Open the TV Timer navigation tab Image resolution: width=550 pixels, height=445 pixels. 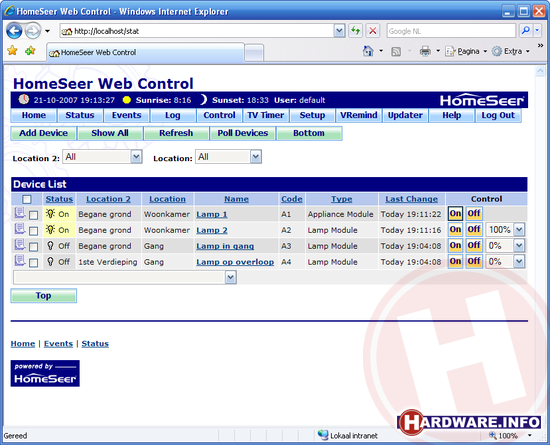[266, 115]
